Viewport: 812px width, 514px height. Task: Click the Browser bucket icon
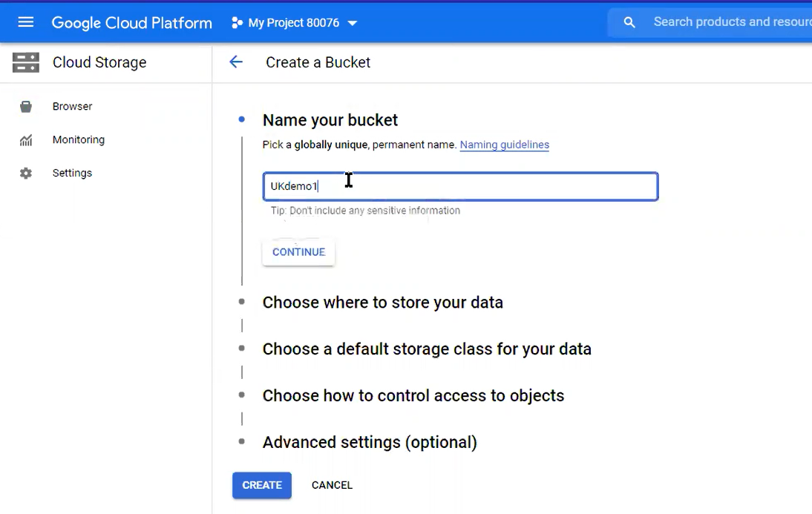point(26,107)
